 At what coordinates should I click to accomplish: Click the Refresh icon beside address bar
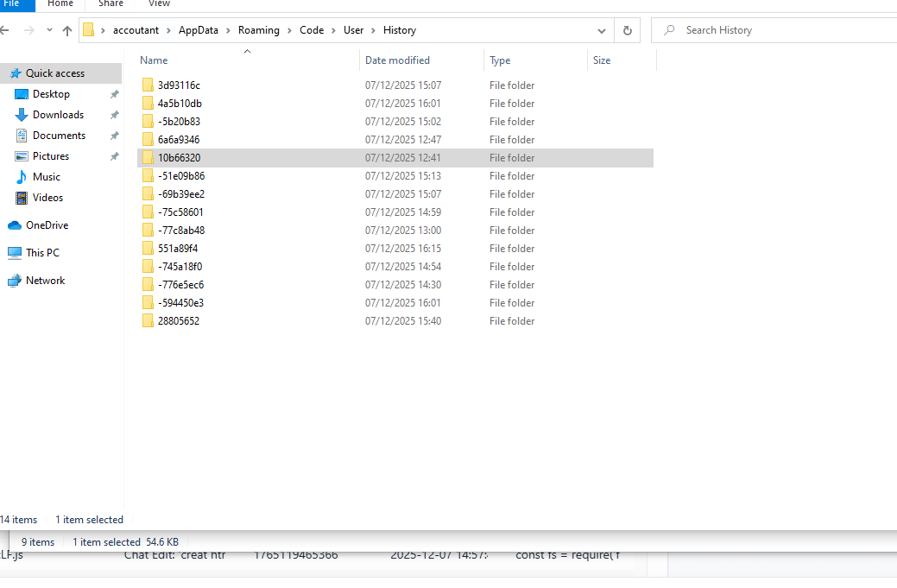point(629,30)
